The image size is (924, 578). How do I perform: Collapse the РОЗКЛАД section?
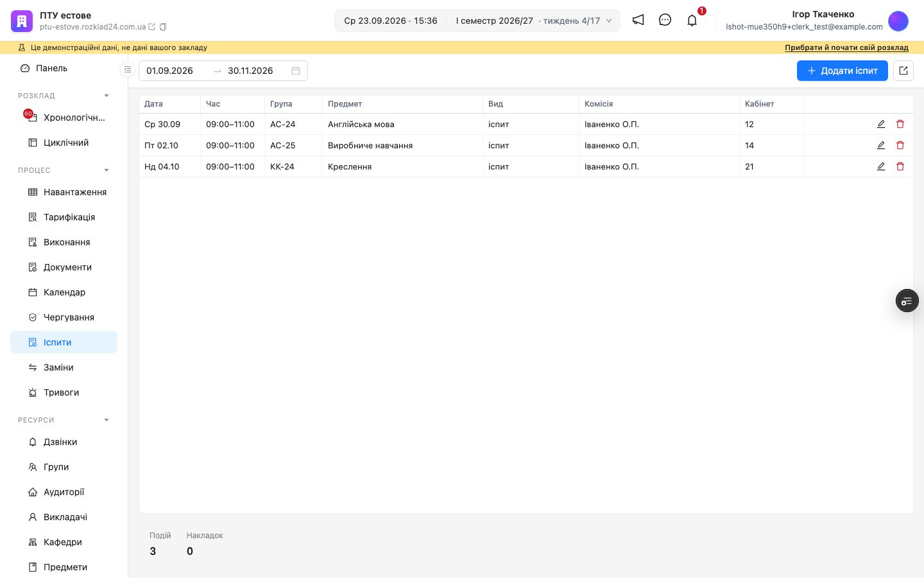click(107, 96)
